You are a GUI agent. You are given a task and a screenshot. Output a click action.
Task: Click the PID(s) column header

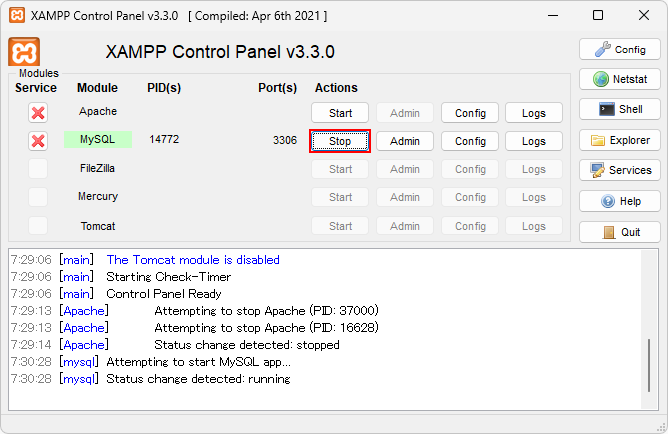164,88
